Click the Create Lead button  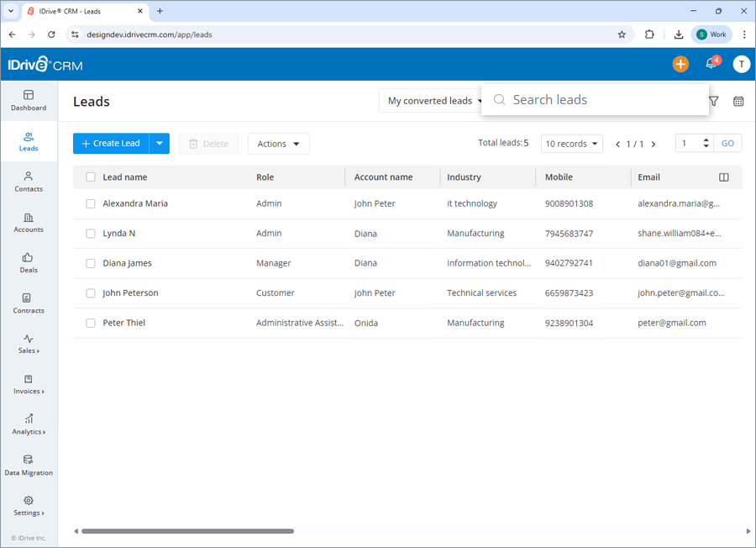tap(110, 143)
